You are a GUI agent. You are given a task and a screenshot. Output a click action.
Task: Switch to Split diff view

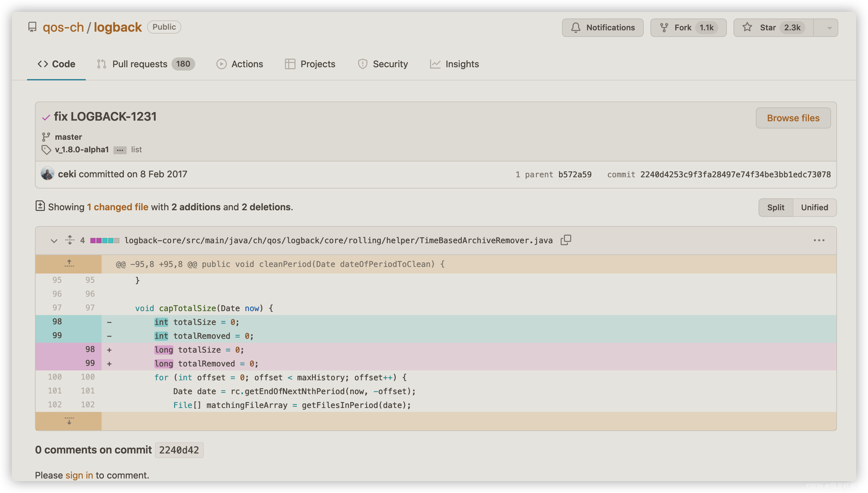775,207
